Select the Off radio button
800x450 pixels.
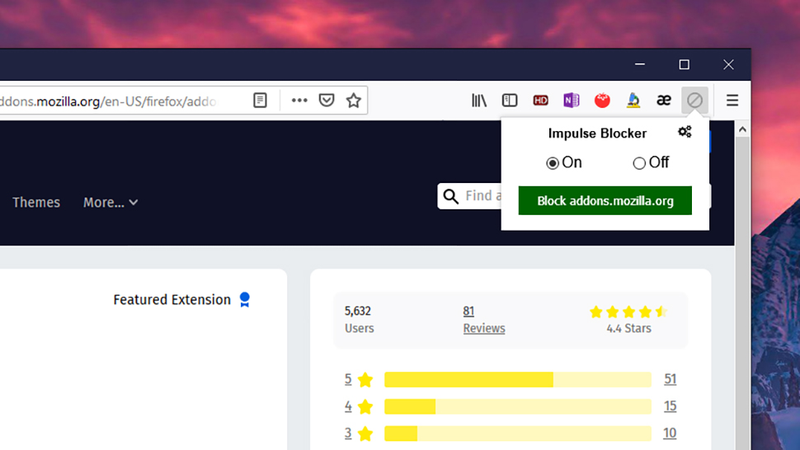[x=639, y=163]
